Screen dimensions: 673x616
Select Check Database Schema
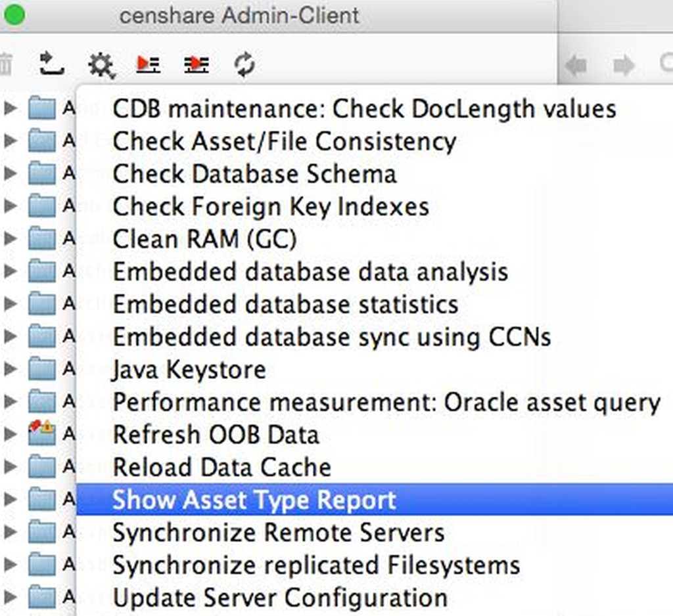[x=254, y=174]
